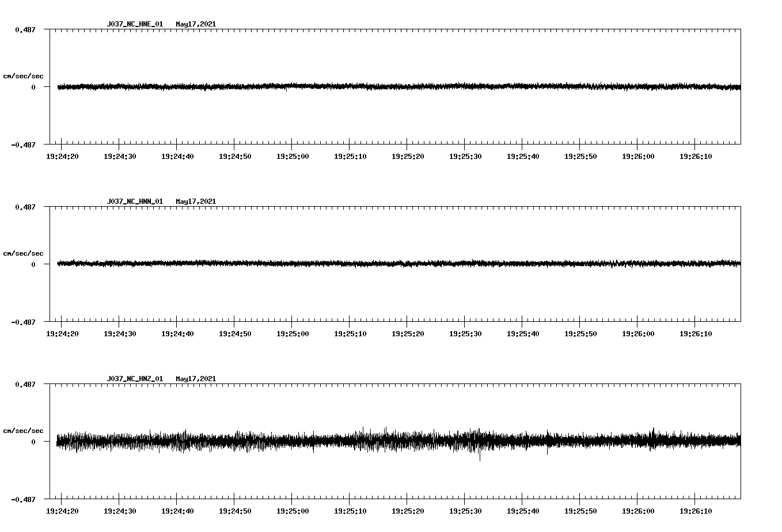Click the 19:25:00 time tick on the HNE axis
Image resolution: width=782 pixels, height=532 pixels.
tap(293, 155)
